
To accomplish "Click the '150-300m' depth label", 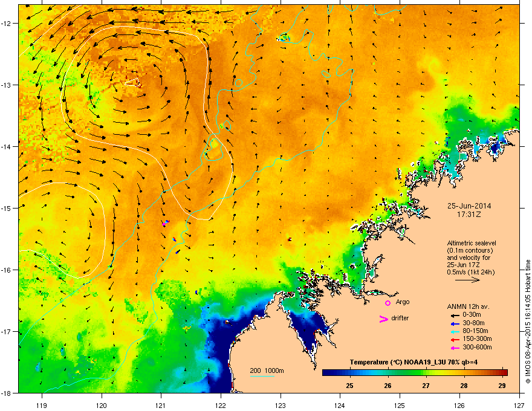I will (477, 338).
